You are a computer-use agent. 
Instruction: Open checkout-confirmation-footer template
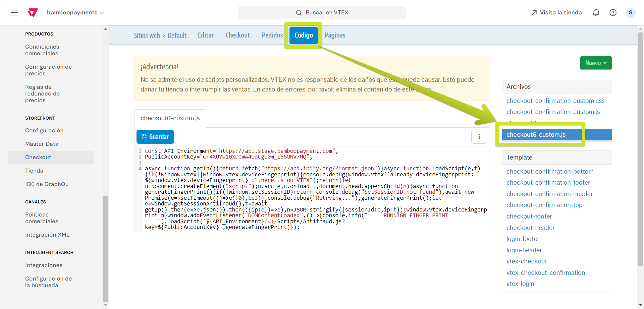click(548, 183)
